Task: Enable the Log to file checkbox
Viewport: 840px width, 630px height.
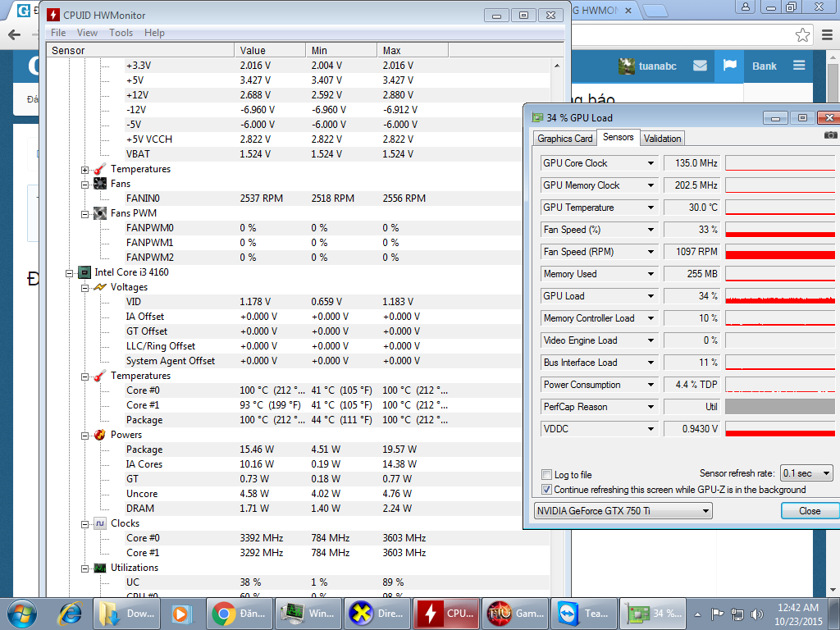Action: (x=547, y=475)
